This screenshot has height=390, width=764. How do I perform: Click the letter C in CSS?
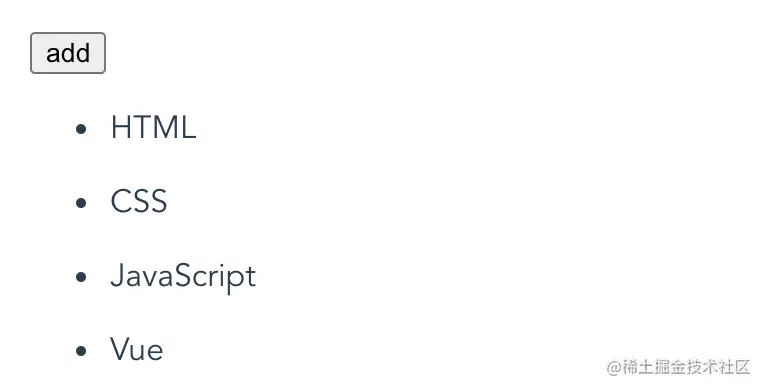[x=120, y=201]
